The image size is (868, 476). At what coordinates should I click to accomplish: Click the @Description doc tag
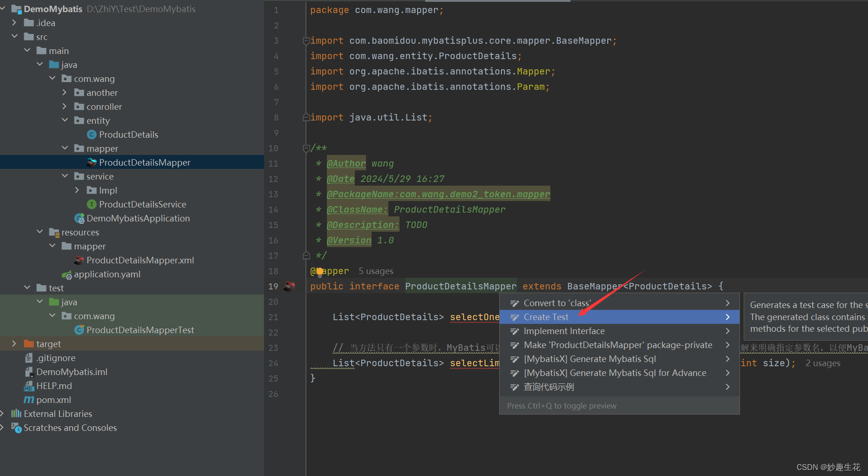(x=363, y=225)
